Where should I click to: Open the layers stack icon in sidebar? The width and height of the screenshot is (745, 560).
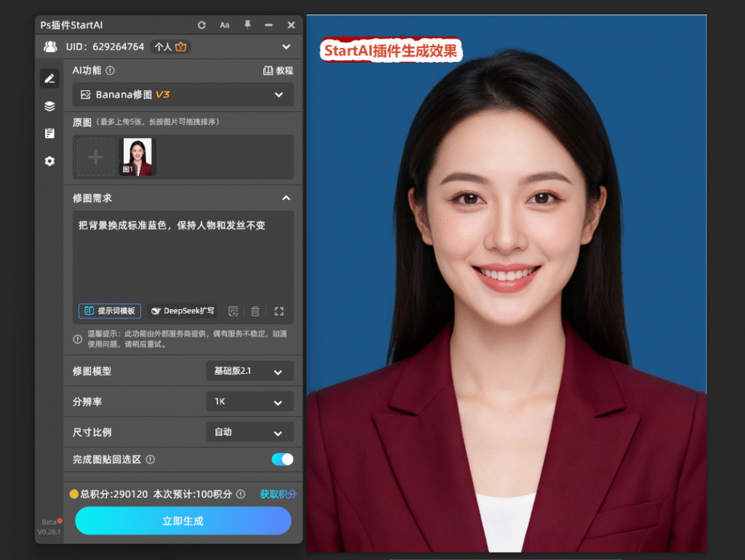(50, 106)
